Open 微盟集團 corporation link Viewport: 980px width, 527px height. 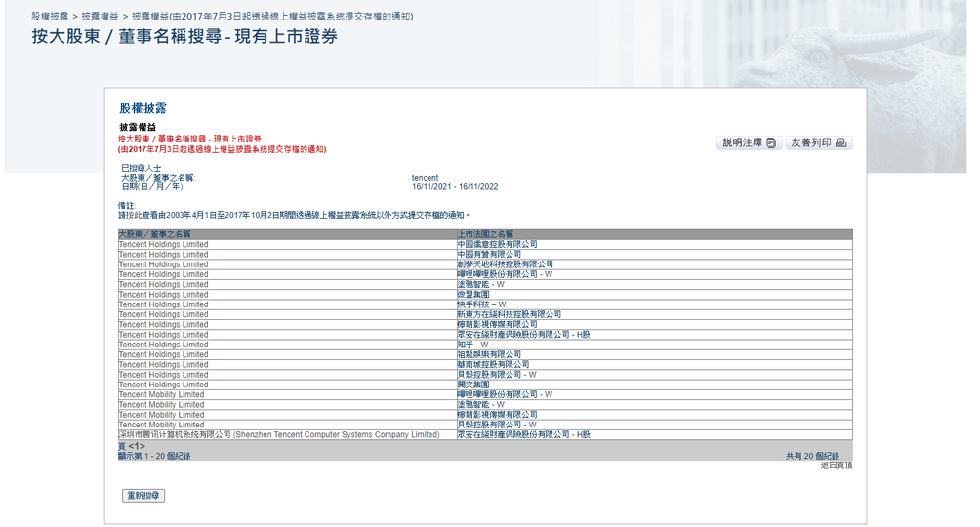click(x=473, y=295)
